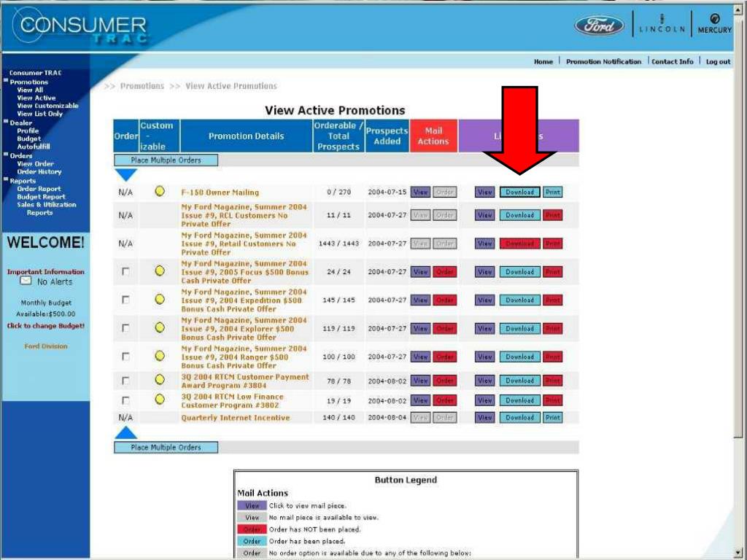This screenshot has height=560, width=747.
Task: Check order box for 2004 Ranger $500 offer
Action: pos(125,356)
